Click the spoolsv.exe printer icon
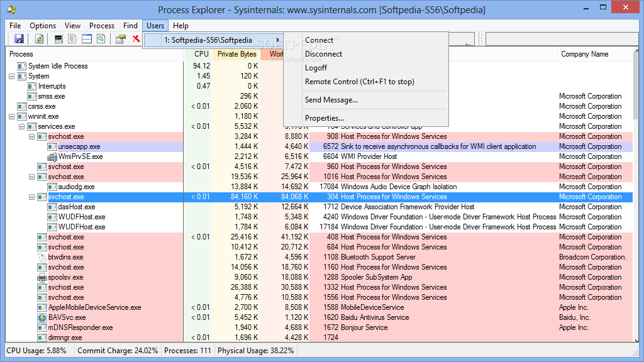The height and width of the screenshot is (362, 644). [42, 277]
